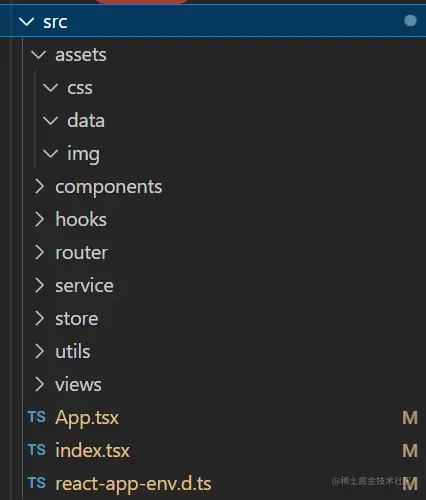Screen dimensions: 426x500
Task: Click the M git status badge for index.tsx
Action: click(x=410, y=451)
